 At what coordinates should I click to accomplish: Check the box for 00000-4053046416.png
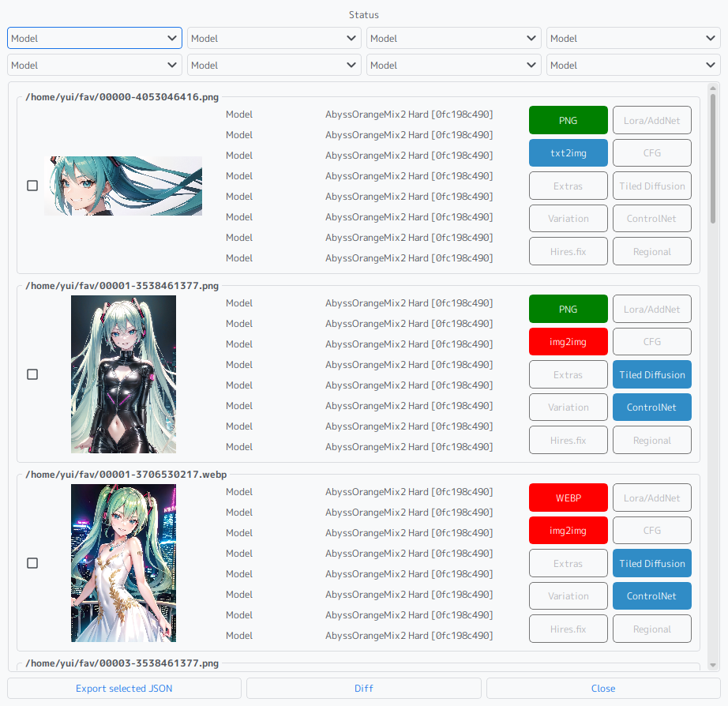32,186
